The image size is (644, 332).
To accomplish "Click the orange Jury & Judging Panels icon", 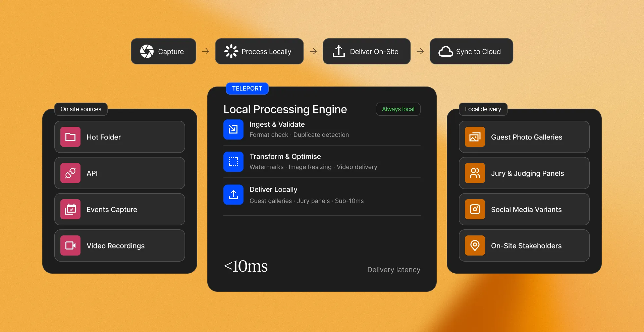I will point(475,173).
